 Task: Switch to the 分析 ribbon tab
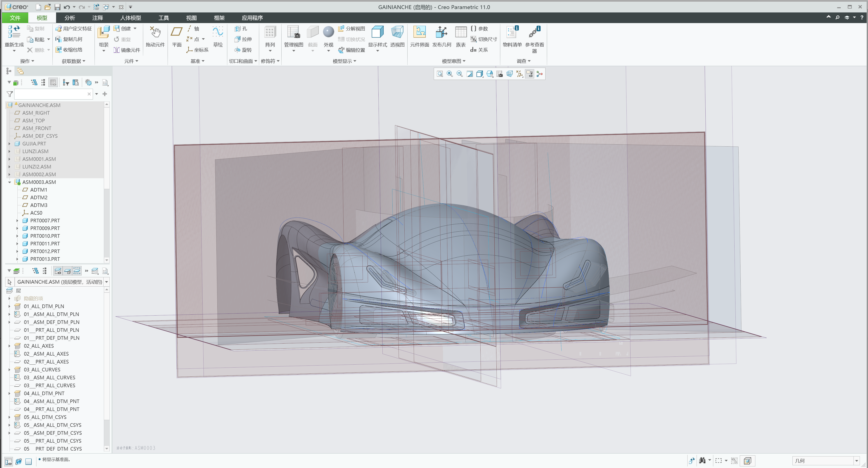(x=69, y=17)
